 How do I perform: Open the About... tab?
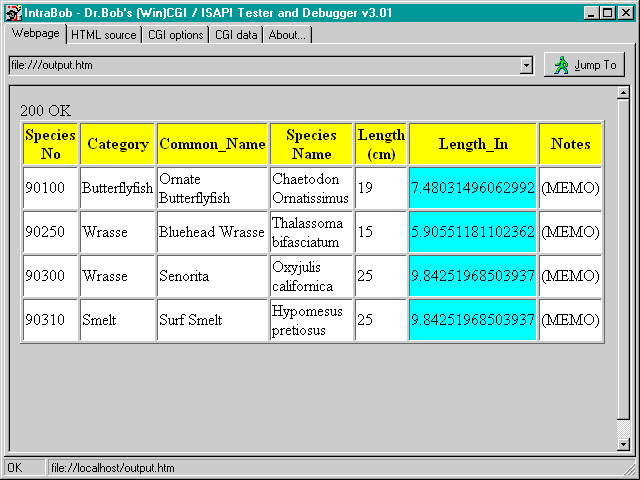pos(288,35)
